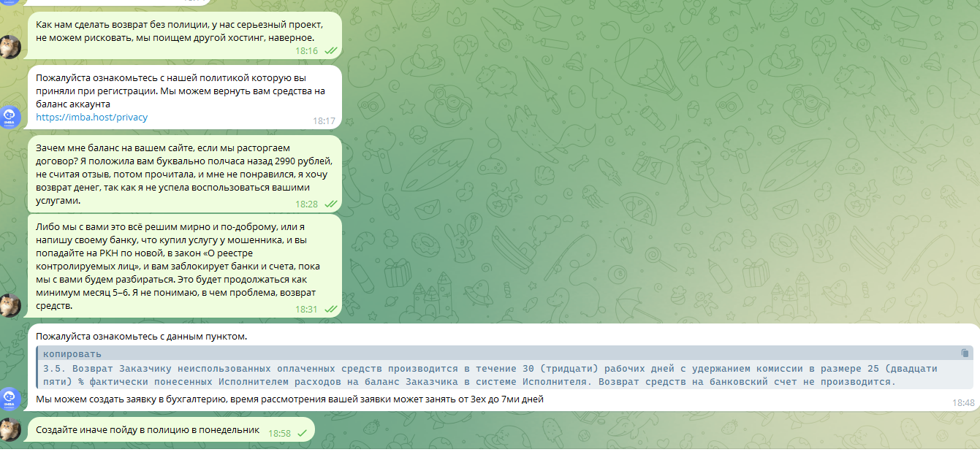Click the 18:17 timestamp on the policy message
This screenshot has width=980, height=452.
point(324,120)
